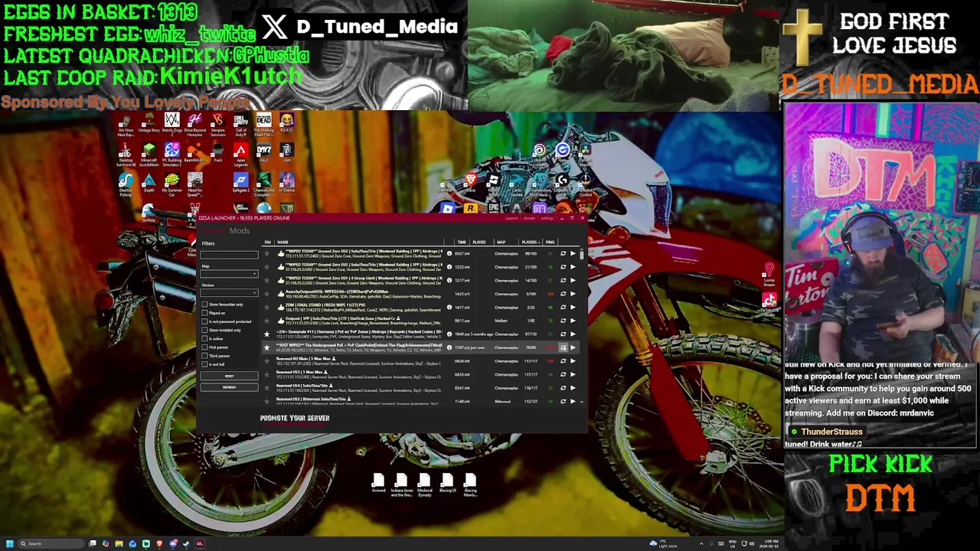
Task: Tick the First person filter
Action: (204, 347)
